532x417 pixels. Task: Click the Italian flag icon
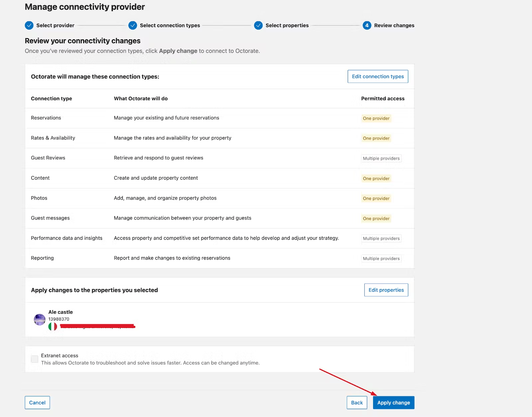tap(53, 327)
